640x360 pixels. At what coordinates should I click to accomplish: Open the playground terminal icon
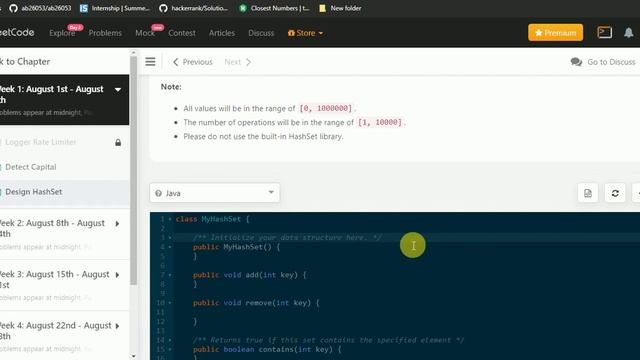click(604, 32)
